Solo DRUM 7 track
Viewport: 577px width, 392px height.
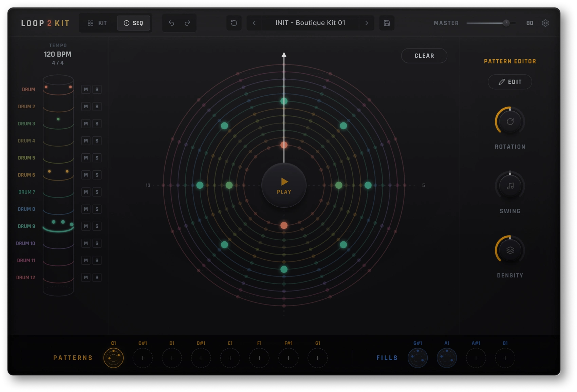click(97, 192)
